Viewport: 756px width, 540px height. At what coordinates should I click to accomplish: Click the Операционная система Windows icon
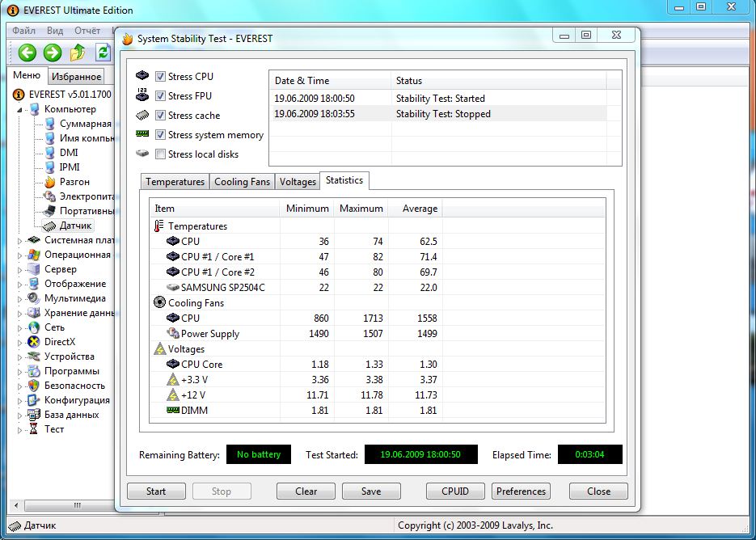point(34,255)
